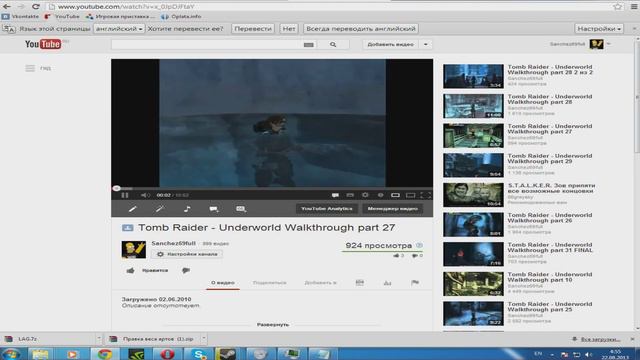
Task: Open channel settings button
Action: pyautogui.click(x=187, y=254)
